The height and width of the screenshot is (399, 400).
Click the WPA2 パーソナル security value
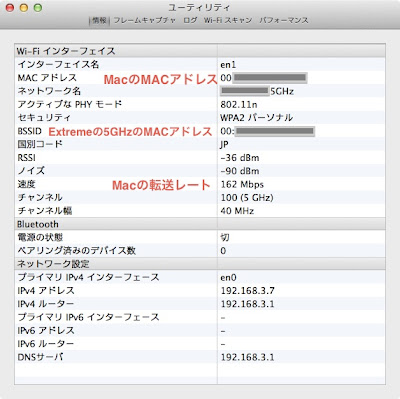click(256, 118)
